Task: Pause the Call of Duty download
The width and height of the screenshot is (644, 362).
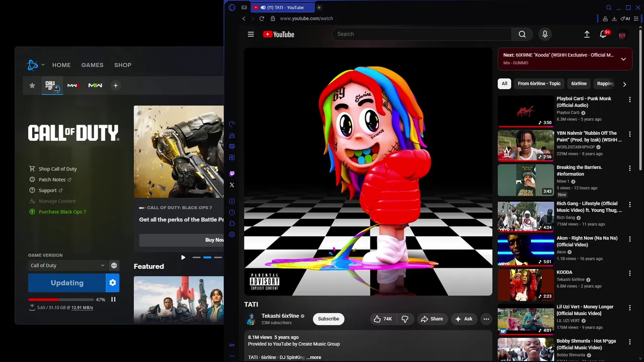Action: tap(113, 300)
